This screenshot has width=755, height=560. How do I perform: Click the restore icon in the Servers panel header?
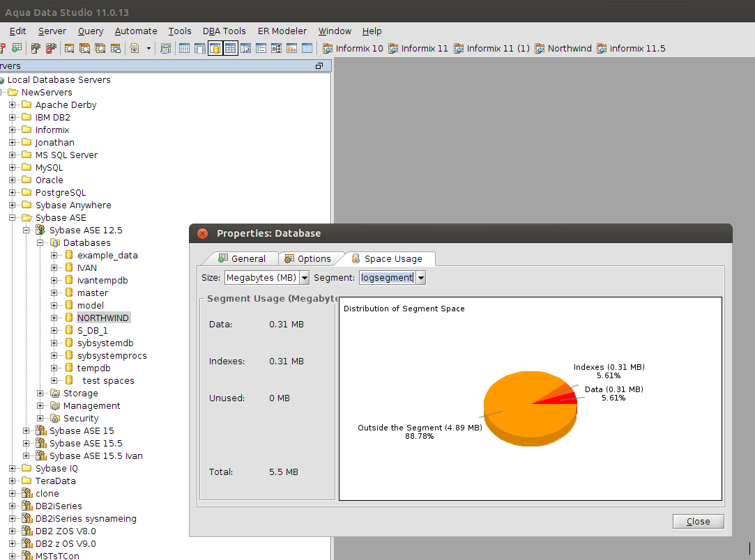tap(319, 66)
